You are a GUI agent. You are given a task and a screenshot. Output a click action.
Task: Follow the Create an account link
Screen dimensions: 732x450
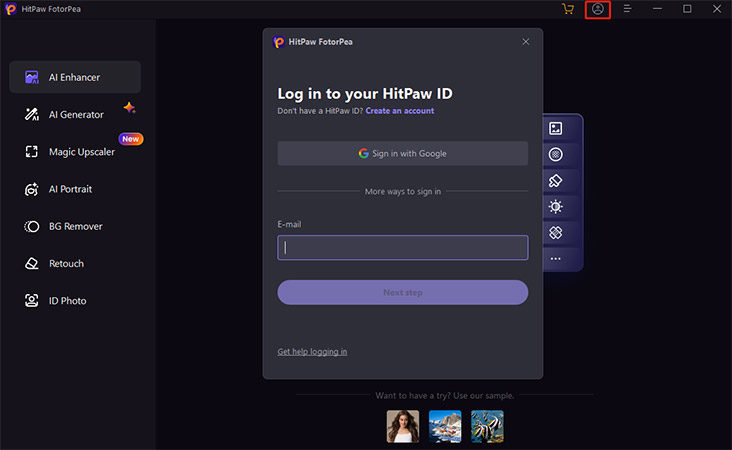(400, 111)
